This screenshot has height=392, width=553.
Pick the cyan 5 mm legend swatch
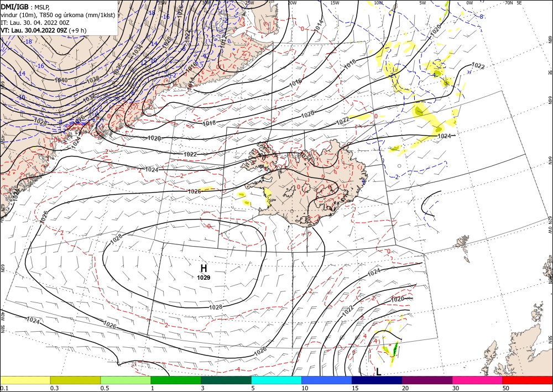tap(276, 380)
